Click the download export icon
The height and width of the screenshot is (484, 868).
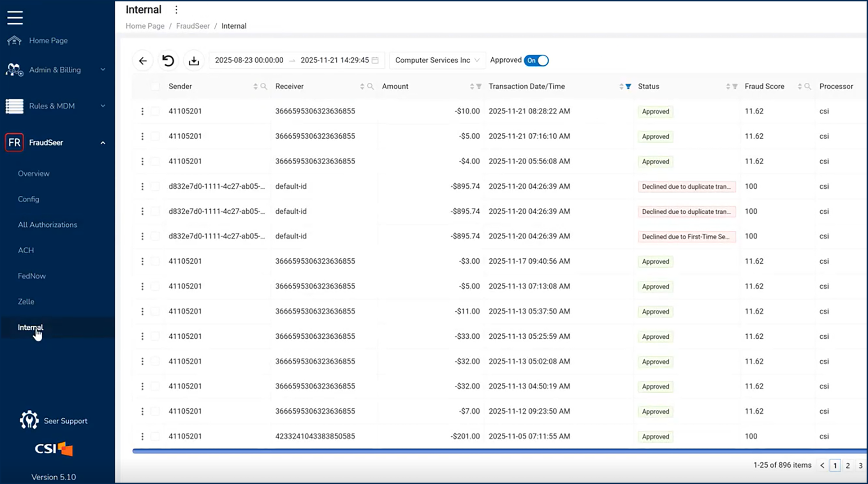click(194, 61)
